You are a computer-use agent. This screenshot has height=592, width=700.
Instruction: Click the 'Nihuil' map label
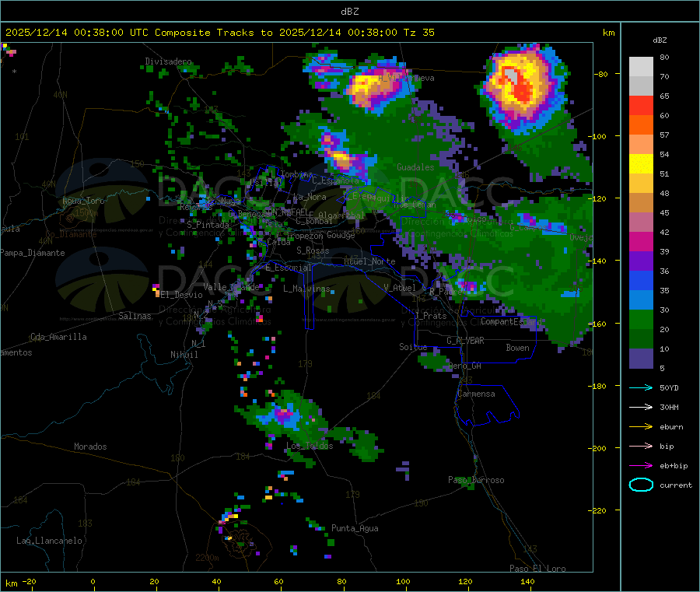click(184, 355)
